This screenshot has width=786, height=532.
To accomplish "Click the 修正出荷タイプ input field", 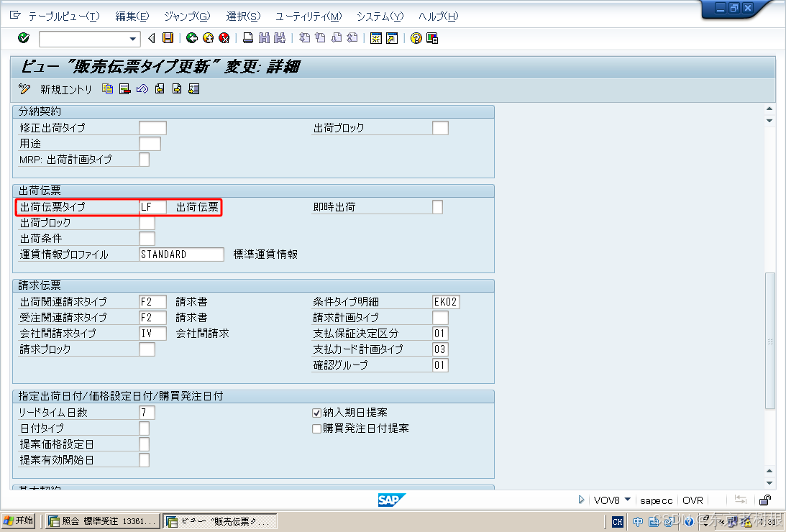I will 152,128.
